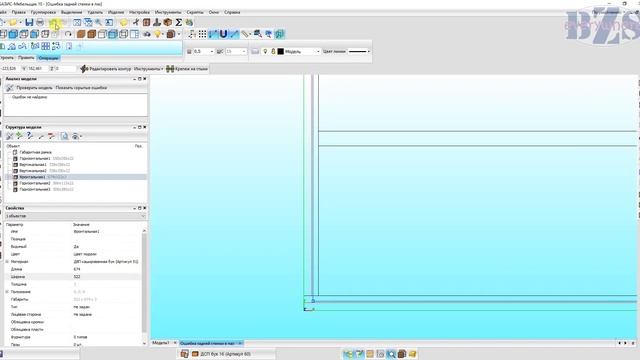The width and height of the screenshot is (640, 360).
Task: Expand the Положение property row
Action: tap(7, 292)
